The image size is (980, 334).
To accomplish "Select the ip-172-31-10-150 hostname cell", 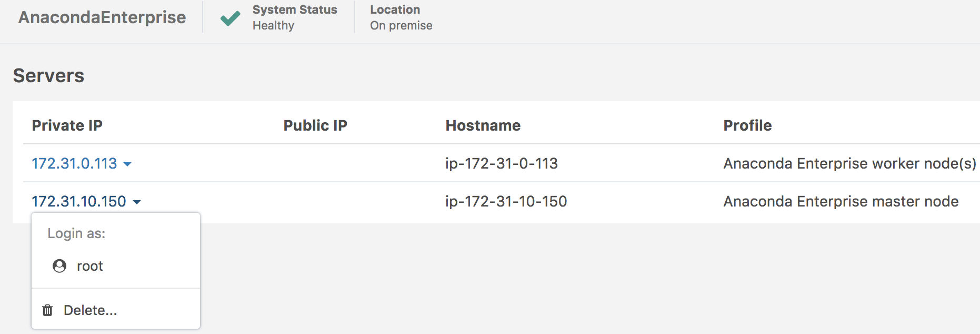I will click(x=506, y=202).
